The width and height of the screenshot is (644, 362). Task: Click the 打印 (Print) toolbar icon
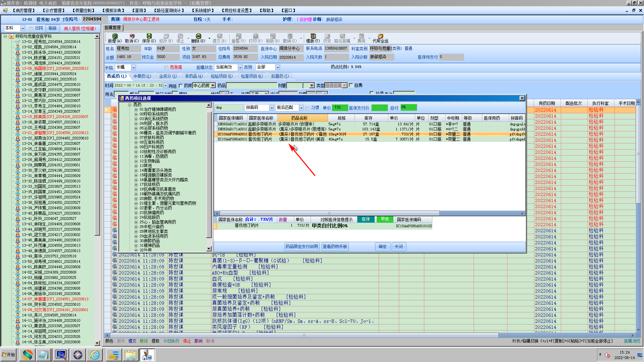point(255,36)
